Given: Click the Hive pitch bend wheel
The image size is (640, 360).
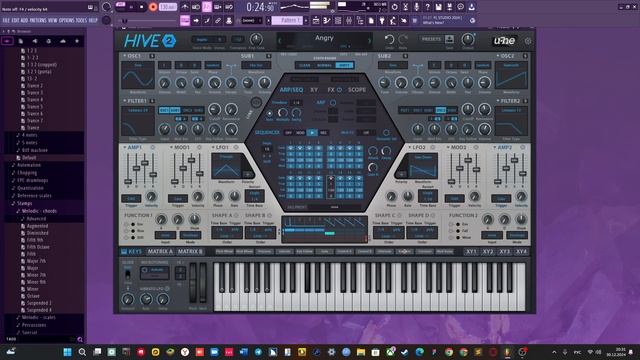Looking at the screenshot, I should click(193, 282).
